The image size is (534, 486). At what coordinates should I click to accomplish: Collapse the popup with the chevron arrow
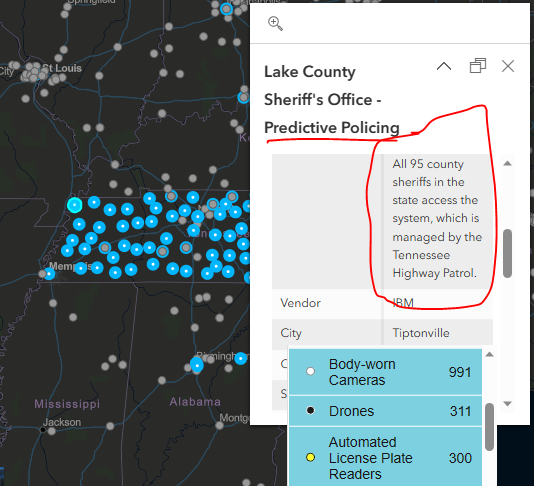coord(444,66)
